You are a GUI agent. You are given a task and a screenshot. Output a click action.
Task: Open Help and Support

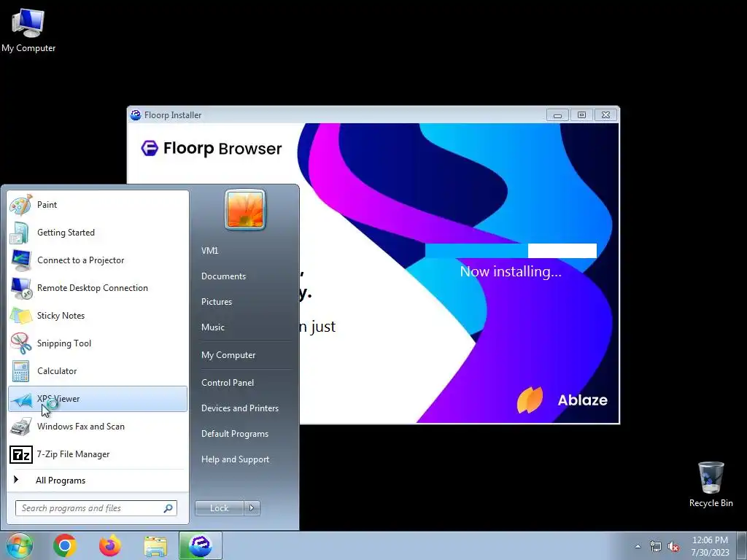[235, 459]
